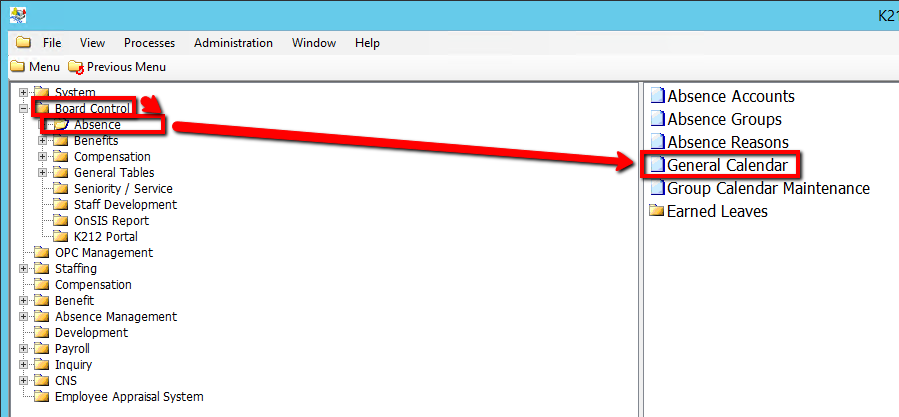Open the Administration menu
The image size is (899, 417).
(x=233, y=43)
